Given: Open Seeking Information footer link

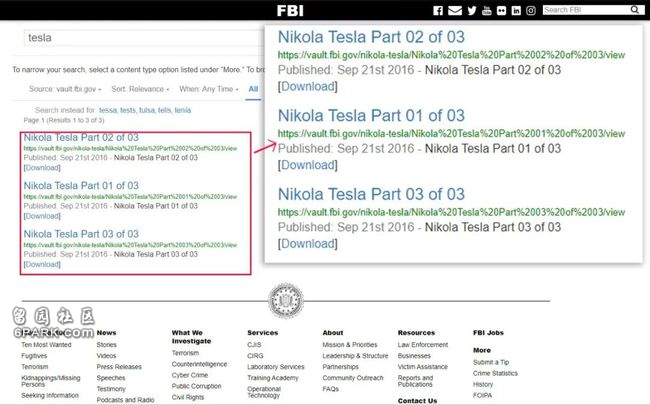Looking at the screenshot, I should (50, 395).
